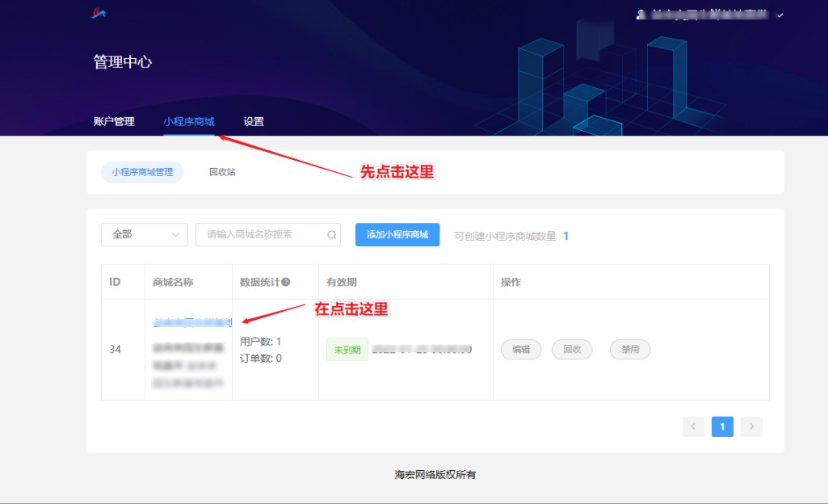
Task: Open the blurred store name link in row 34
Action: click(x=192, y=322)
